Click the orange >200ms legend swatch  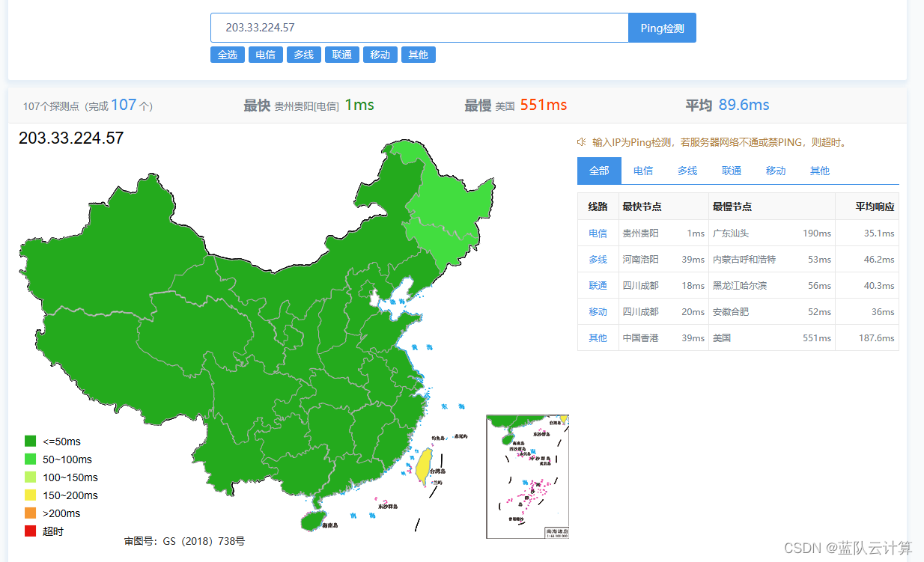[x=31, y=513]
